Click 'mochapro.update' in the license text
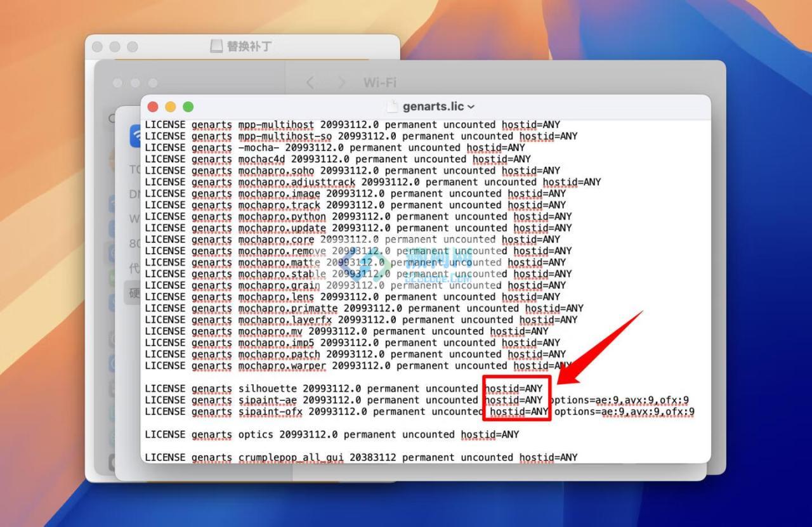Image resolution: width=812 pixels, height=527 pixels. [282, 228]
